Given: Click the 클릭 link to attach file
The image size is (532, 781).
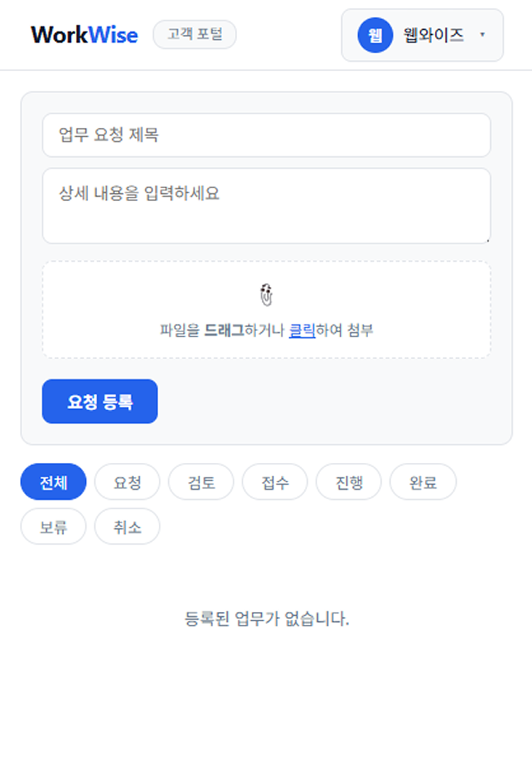Looking at the screenshot, I should coord(302,330).
